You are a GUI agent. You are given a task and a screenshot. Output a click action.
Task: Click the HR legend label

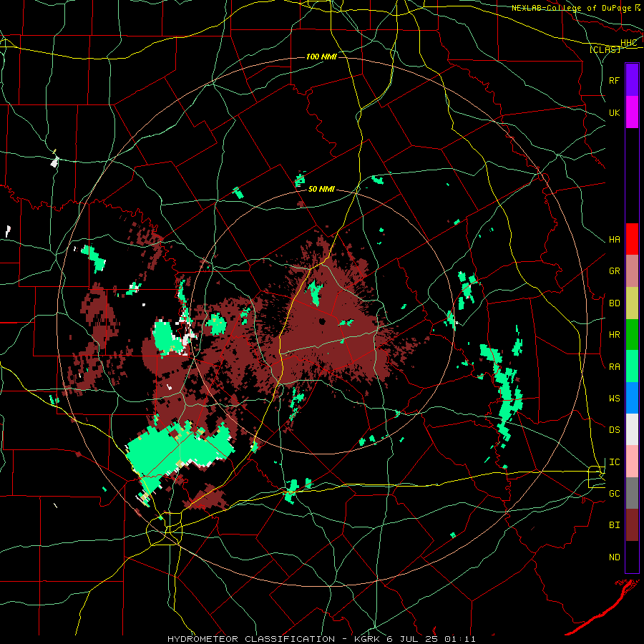(x=614, y=335)
